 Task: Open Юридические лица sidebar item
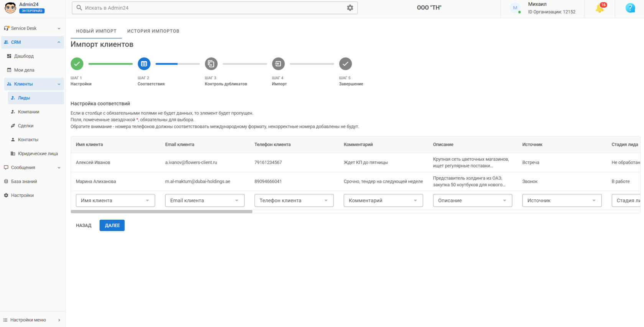(x=36, y=154)
